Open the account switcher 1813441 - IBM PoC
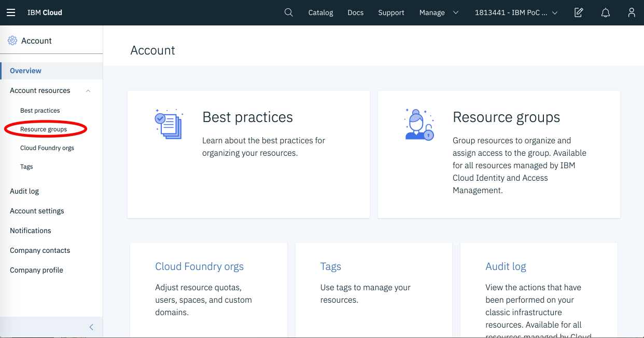This screenshot has height=338, width=644. click(516, 12)
